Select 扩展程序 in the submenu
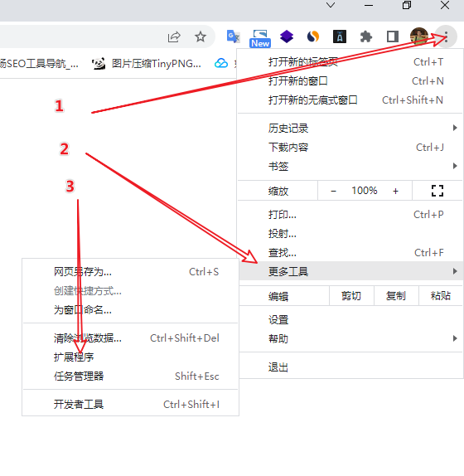 [130, 357]
